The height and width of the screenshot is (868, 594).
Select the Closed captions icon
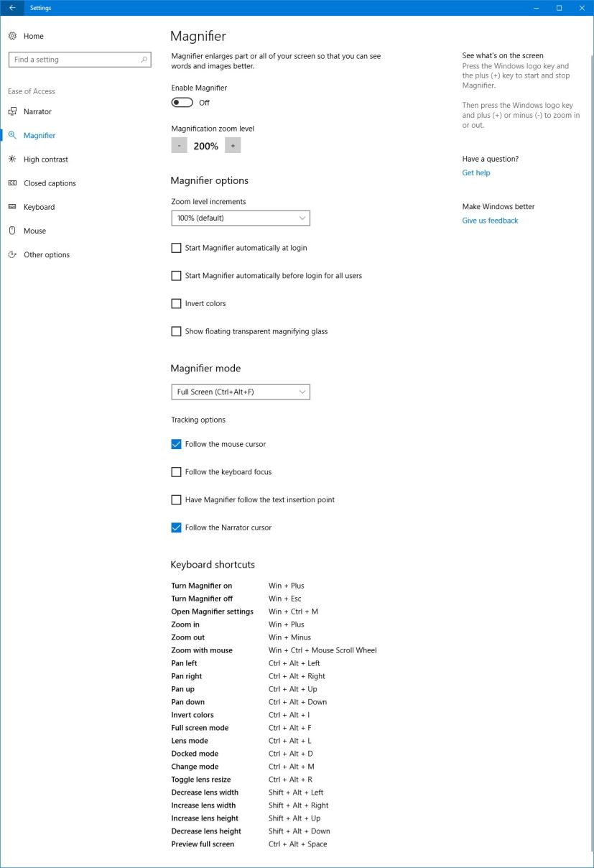[x=11, y=183]
